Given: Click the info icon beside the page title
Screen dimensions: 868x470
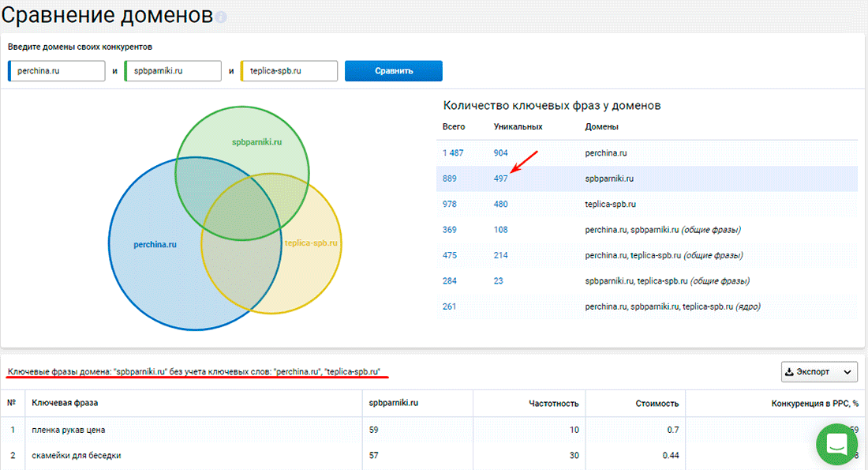Looking at the screenshot, I should point(221,17).
